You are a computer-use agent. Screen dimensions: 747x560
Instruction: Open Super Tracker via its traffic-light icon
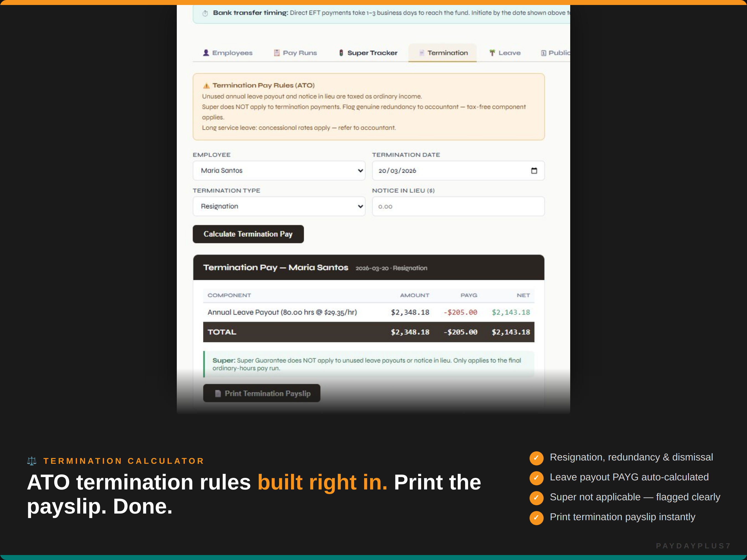coord(341,53)
